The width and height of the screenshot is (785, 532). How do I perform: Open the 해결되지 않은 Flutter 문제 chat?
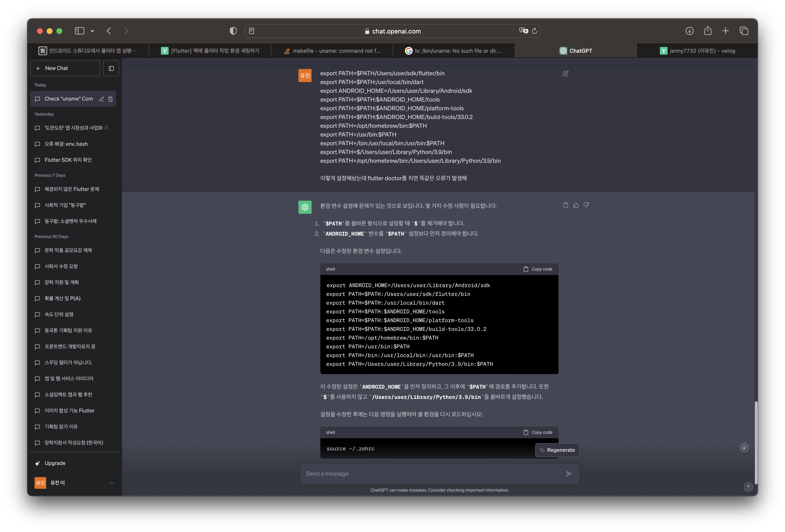click(x=73, y=189)
